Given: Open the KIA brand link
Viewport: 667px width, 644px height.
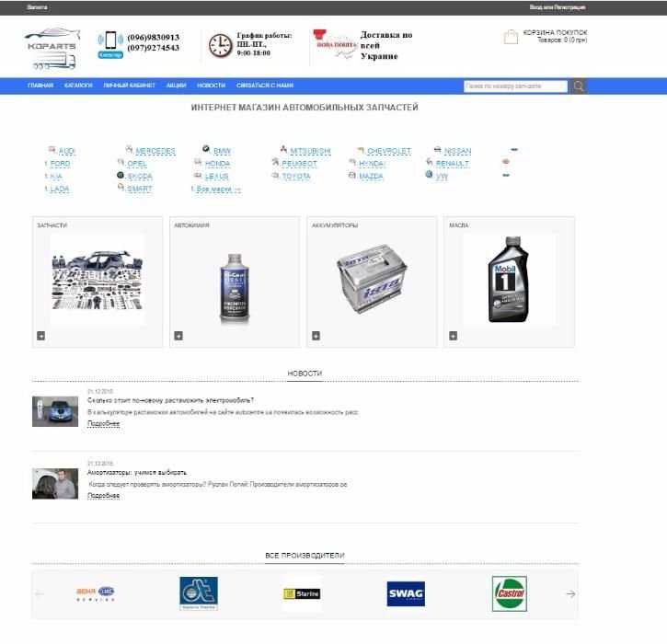Looking at the screenshot, I should point(56,176).
